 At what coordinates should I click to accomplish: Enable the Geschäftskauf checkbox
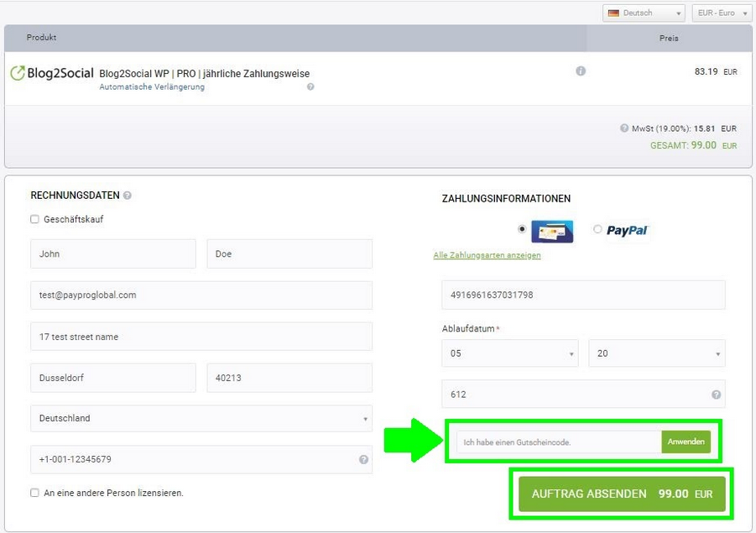pos(34,219)
